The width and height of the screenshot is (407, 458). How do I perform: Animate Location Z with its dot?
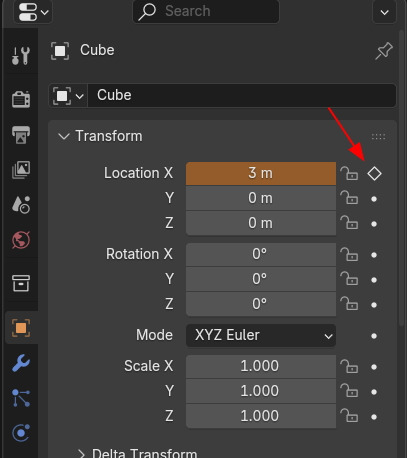point(374,224)
